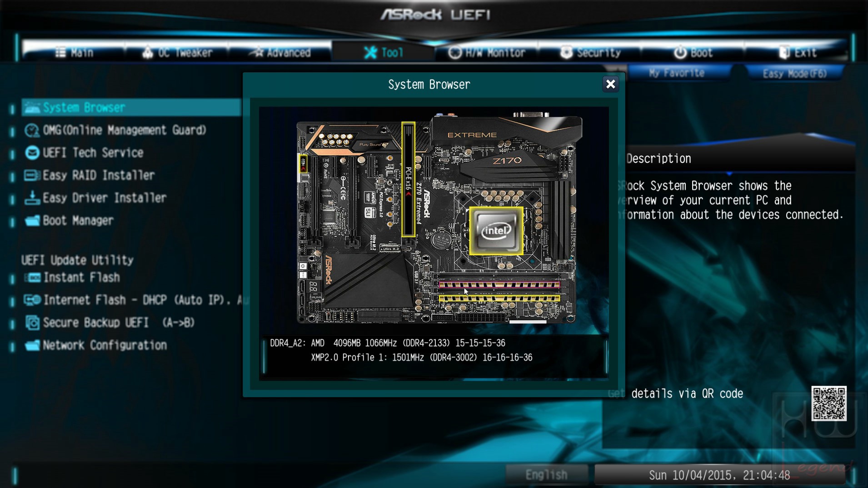Open OMG(Online Management Guard)
This screenshot has height=488, width=868.
tap(125, 130)
